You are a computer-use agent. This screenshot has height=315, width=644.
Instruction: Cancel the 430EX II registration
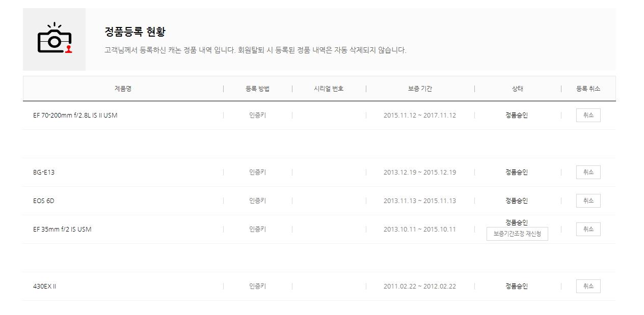(x=588, y=287)
